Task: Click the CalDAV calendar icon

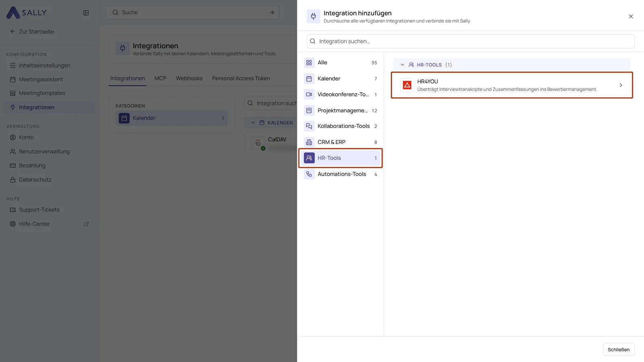Action: [x=258, y=143]
